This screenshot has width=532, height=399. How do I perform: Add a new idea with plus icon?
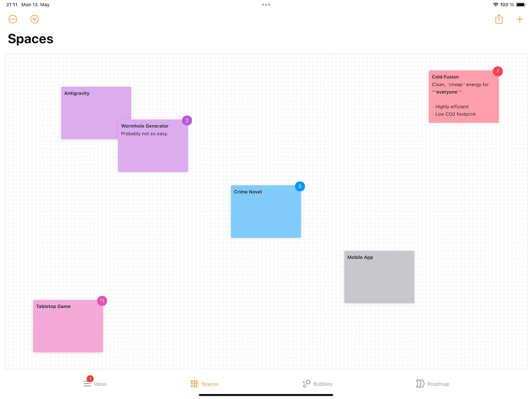pyautogui.click(x=520, y=19)
